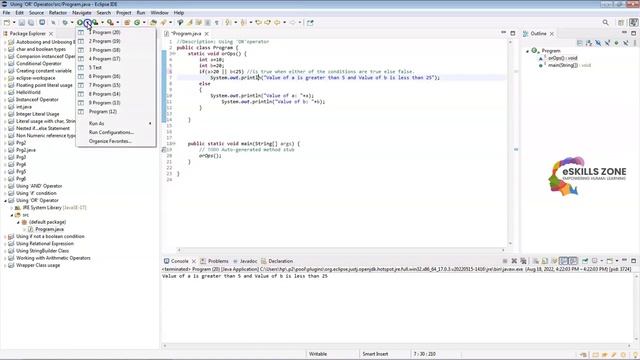Image resolution: width=640 pixels, height=360 pixels.
Task: Click the Quick Access search icon at top right
Action: 606,23
